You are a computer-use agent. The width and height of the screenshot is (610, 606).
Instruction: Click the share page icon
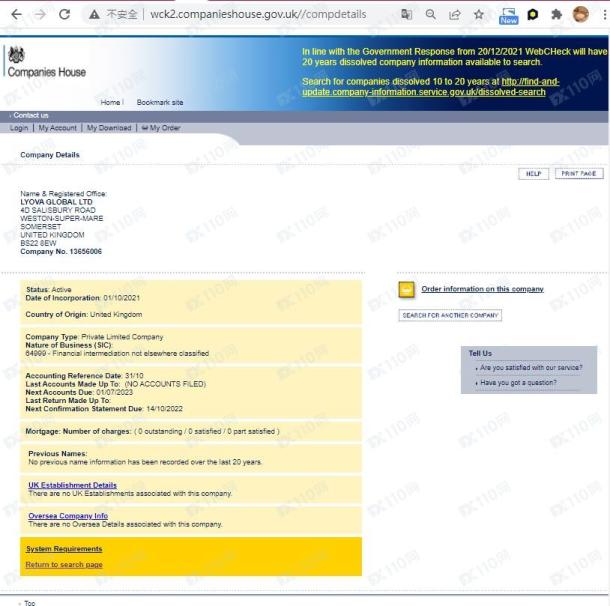pyautogui.click(x=454, y=15)
